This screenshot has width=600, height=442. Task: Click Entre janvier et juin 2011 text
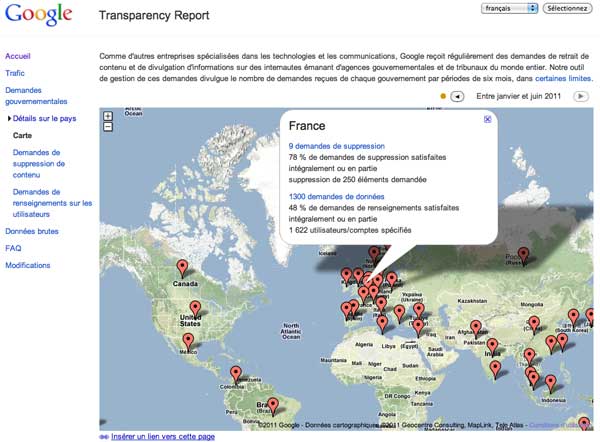[518, 96]
